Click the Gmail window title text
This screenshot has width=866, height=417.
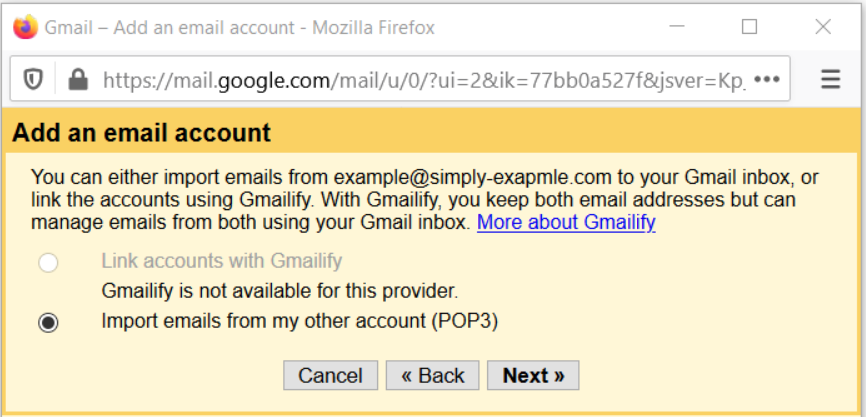[239, 27]
